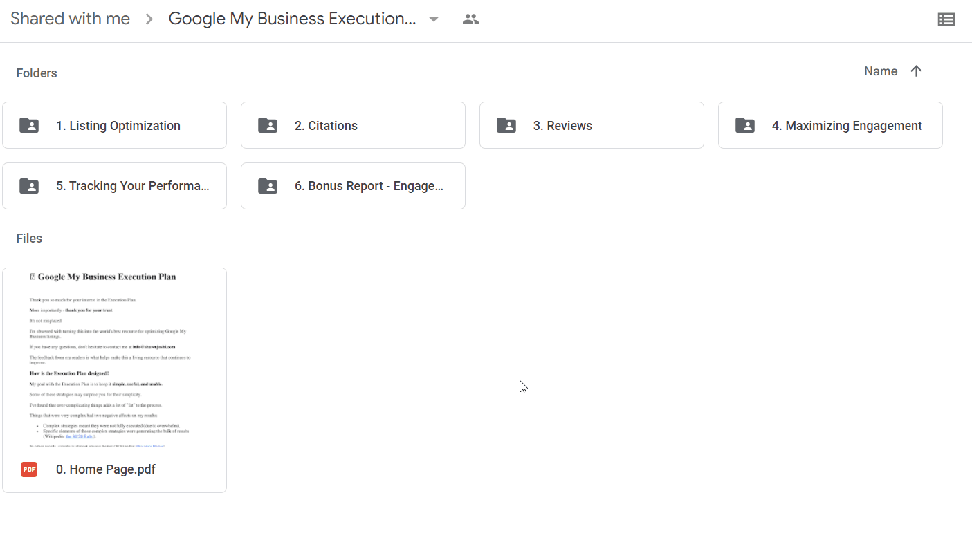
Task: Go to Shared with me breadcrumb
Action: click(70, 19)
